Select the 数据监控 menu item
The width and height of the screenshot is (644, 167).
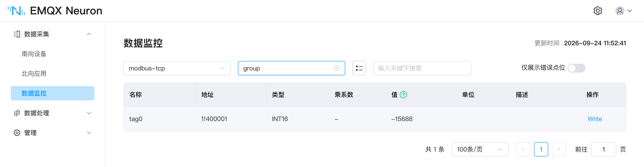(x=53, y=93)
